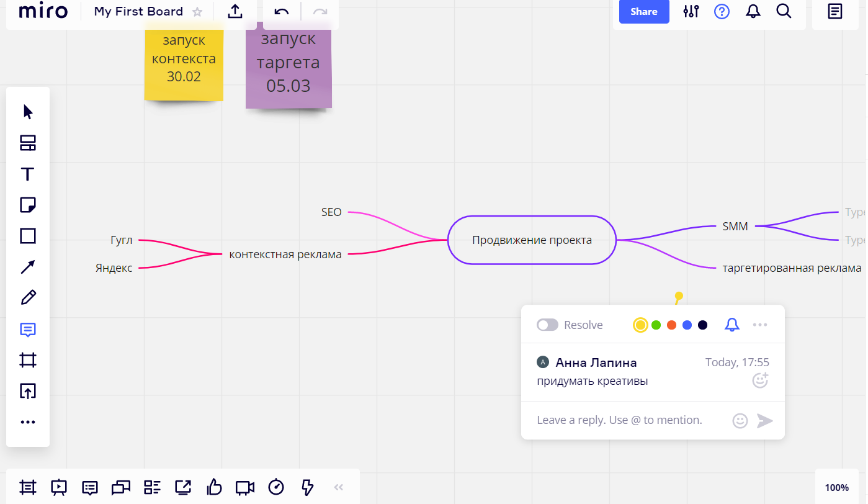Open help question mark icon

pyautogui.click(x=722, y=11)
